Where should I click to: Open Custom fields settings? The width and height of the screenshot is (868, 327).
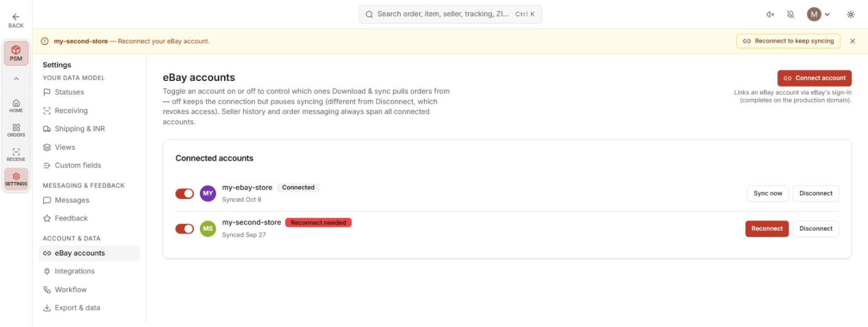click(x=89, y=165)
